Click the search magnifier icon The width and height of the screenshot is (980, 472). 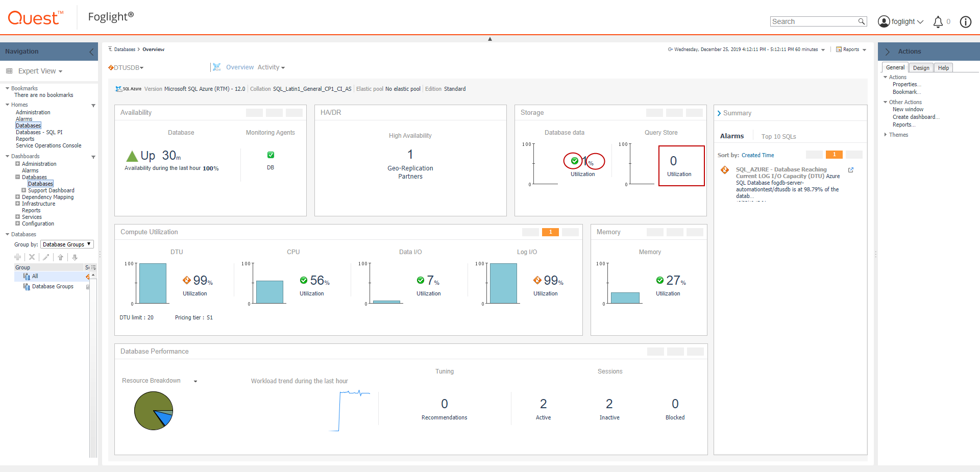pos(862,21)
